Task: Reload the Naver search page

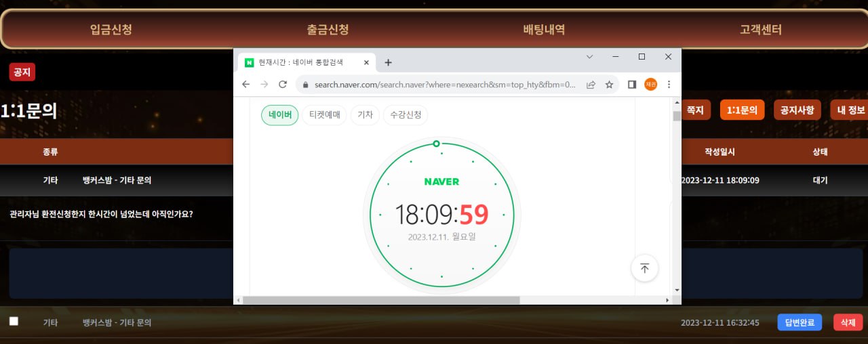Action: [x=283, y=85]
